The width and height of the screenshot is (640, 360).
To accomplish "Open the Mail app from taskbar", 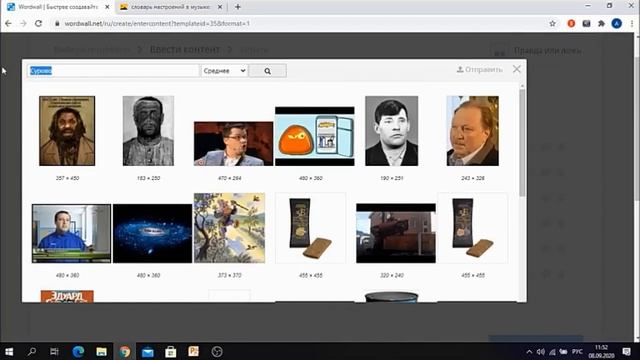I will pos(148,351).
